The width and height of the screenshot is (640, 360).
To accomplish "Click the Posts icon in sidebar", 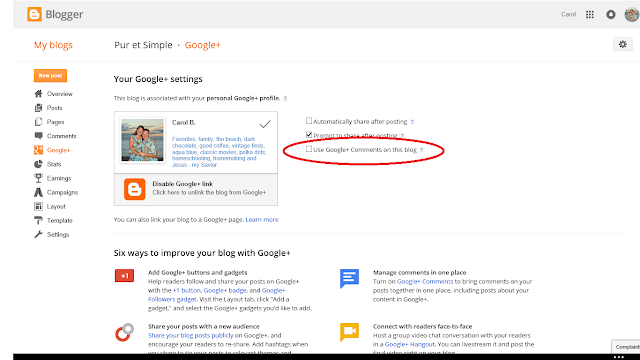I will (38, 108).
